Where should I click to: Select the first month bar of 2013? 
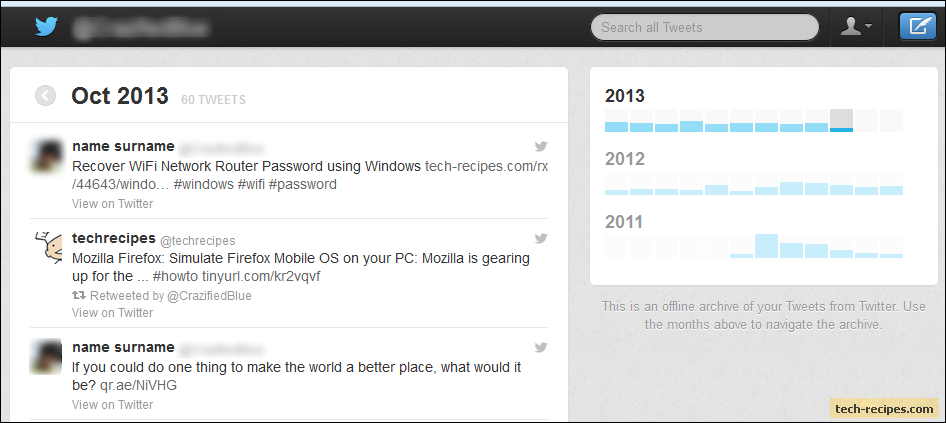click(616, 121)
